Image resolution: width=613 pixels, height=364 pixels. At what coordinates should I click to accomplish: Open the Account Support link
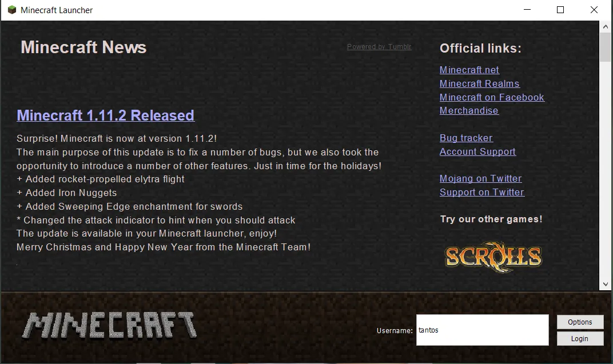pyautogui.click(x=477, y=151)
